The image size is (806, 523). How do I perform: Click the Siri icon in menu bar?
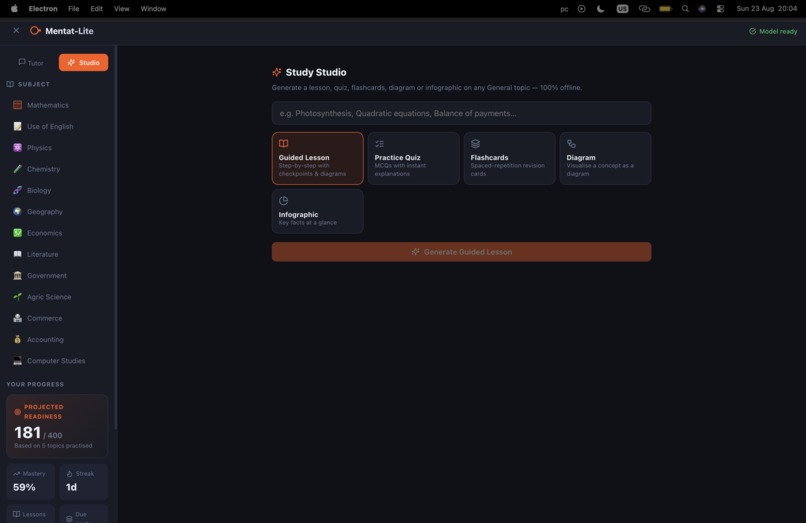pyautogui.click(x=702, y=9)
